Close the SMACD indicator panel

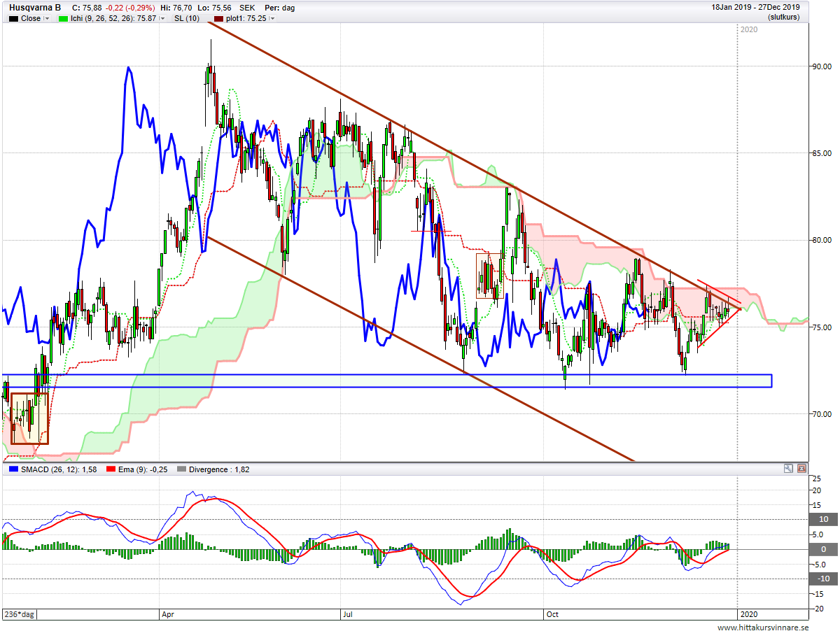tap(801, 469)
